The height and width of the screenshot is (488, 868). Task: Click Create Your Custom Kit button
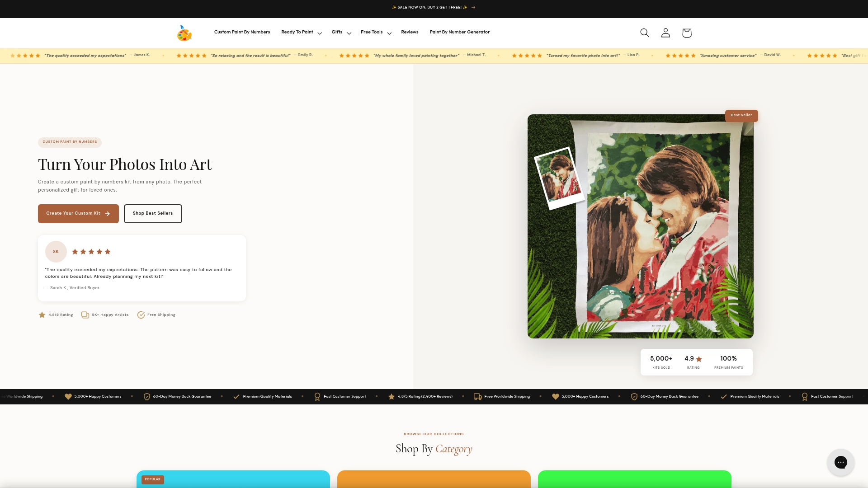(78, 214)
